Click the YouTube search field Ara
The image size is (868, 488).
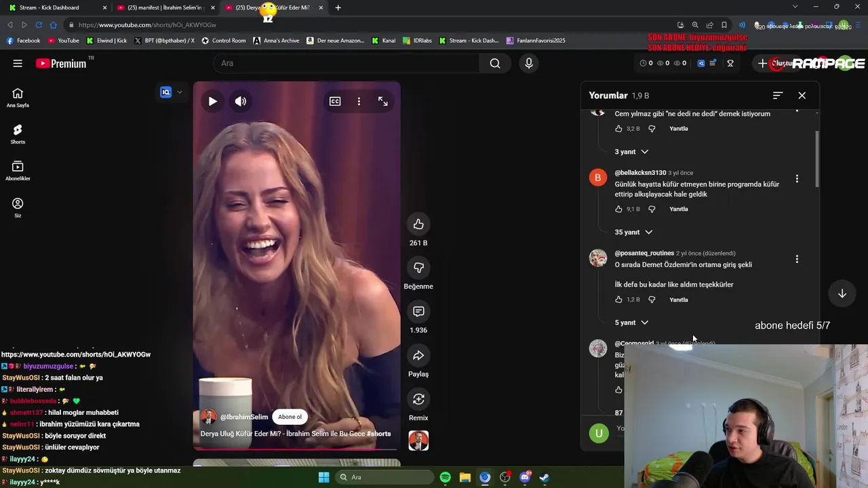(x=346, y=63)
